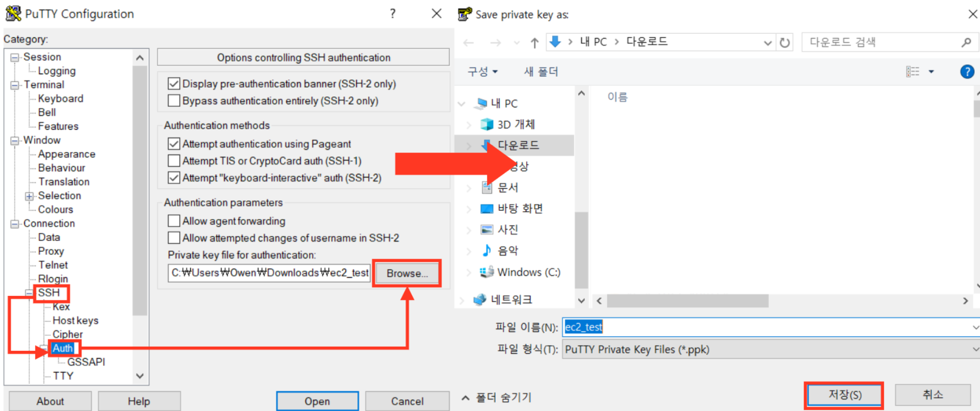Click 내 PC in the address breadcrumb
980x411 pixels.
[593, 42]
